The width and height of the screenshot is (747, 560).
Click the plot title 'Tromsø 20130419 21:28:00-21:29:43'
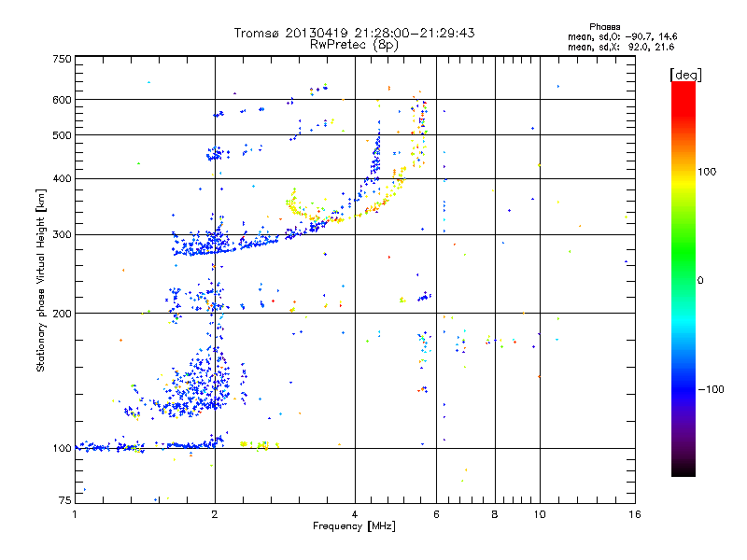pos(354,33)
